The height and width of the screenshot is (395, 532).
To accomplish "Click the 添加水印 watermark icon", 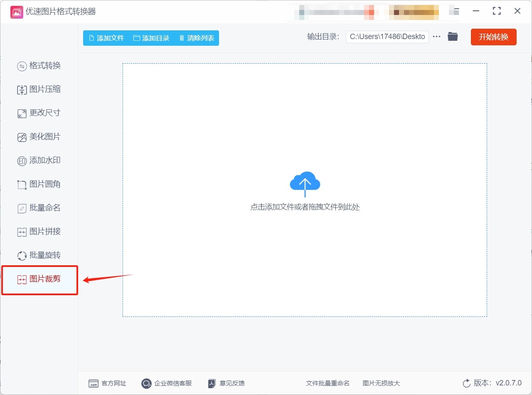I will point(22,161).
